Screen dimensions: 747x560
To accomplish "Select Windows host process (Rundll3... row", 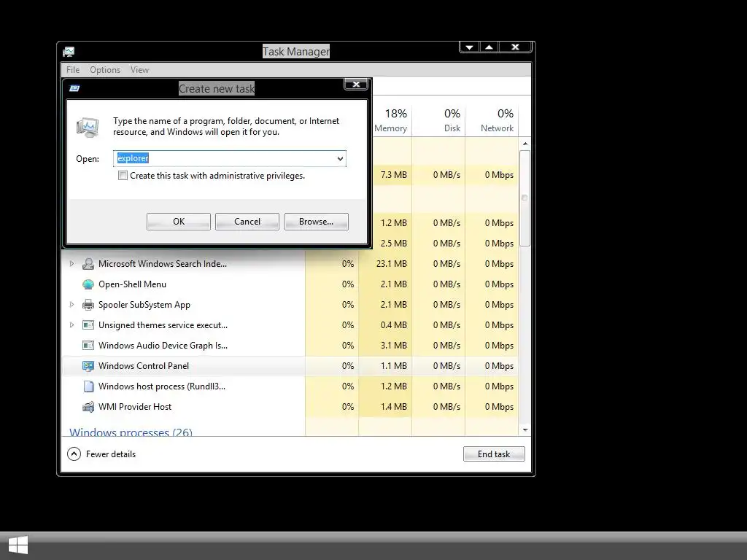I will point(290,386).
